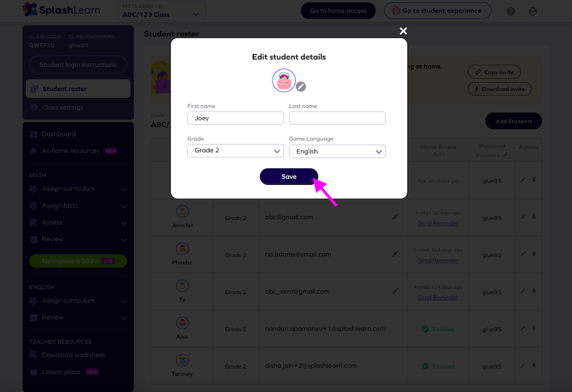Image resolution: width=572 pixels, height=392 pixels.
Task: Open the My Classes ABC/123 Class dropdown
Action: coord(161,11)
